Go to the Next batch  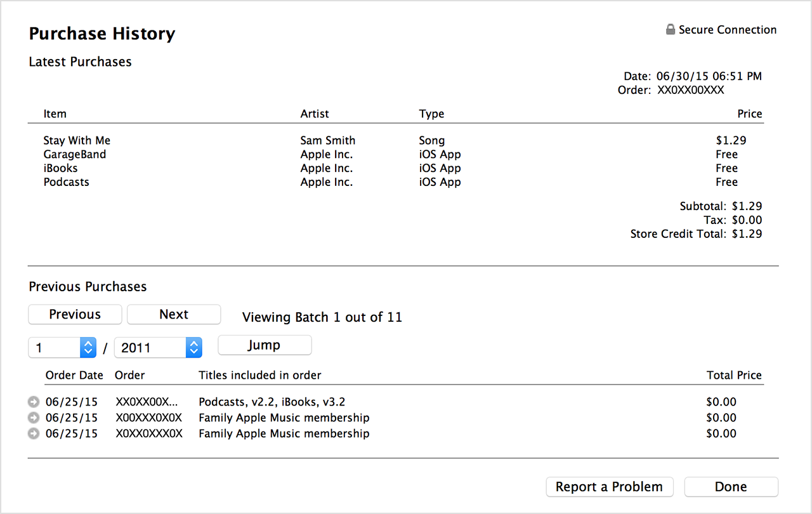[x=174, y=314]
